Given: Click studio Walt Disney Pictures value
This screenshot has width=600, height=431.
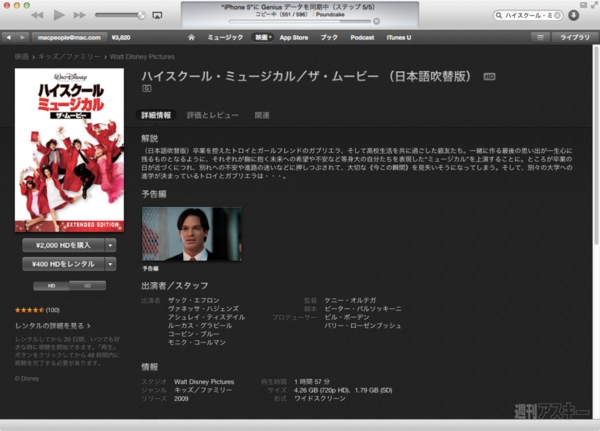Looking at the screenshot, I should (204, 382).
